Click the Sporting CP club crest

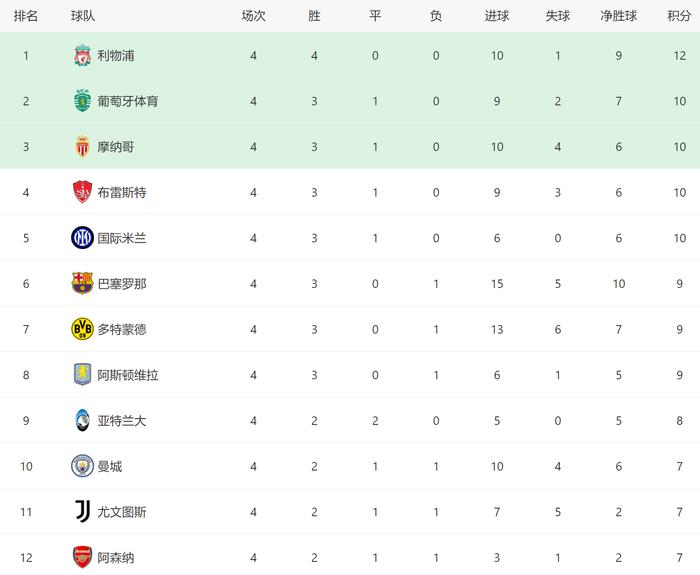coord(82,101)
